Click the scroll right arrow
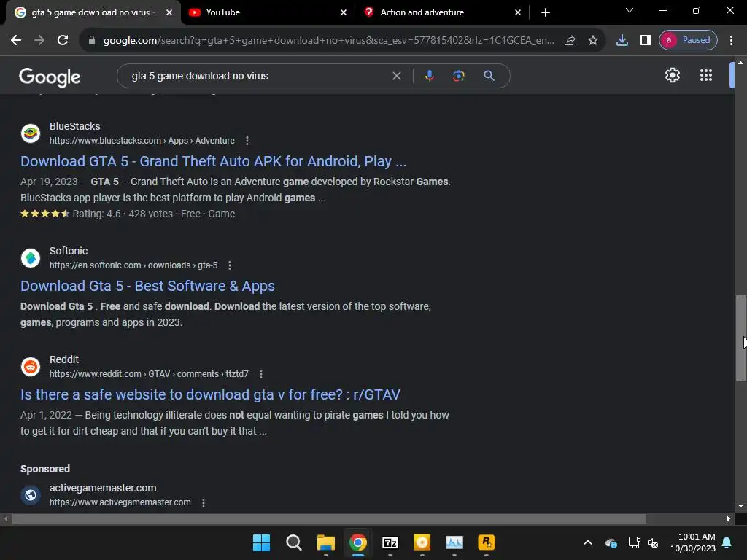Image resolution: width=747 pixels, height=560 pixels. tap(728, 518)
